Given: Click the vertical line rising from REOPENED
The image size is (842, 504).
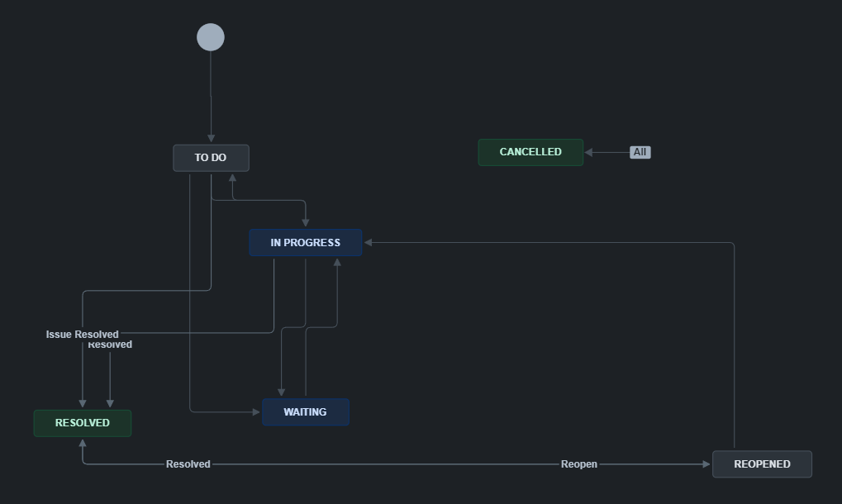Looking at the screenshot, I should (x=734, y=347).
